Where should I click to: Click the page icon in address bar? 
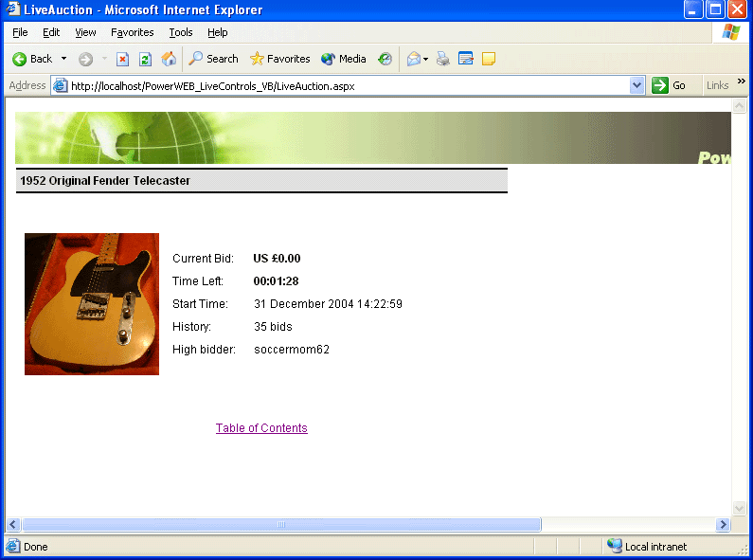(60, 86)
